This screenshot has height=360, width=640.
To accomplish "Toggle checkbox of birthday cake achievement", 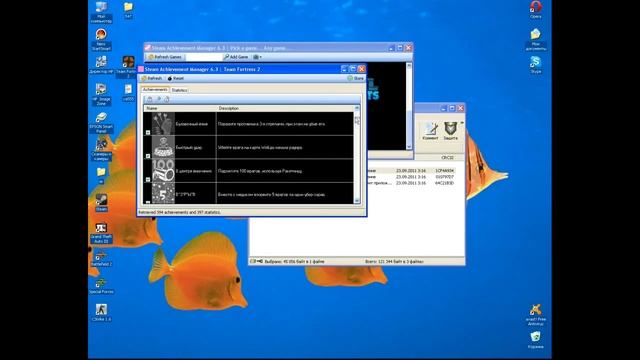I will pyautogui.click(x=148, y=156).
